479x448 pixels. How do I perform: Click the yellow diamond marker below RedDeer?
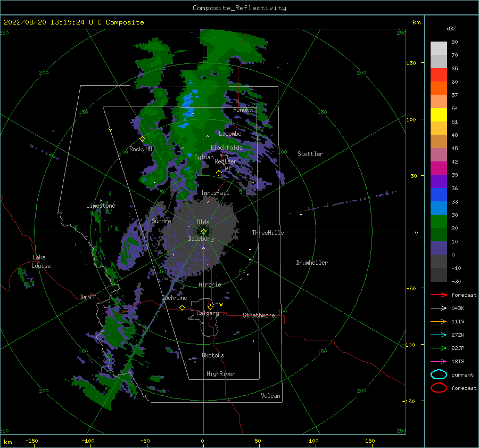pos(219,173)
